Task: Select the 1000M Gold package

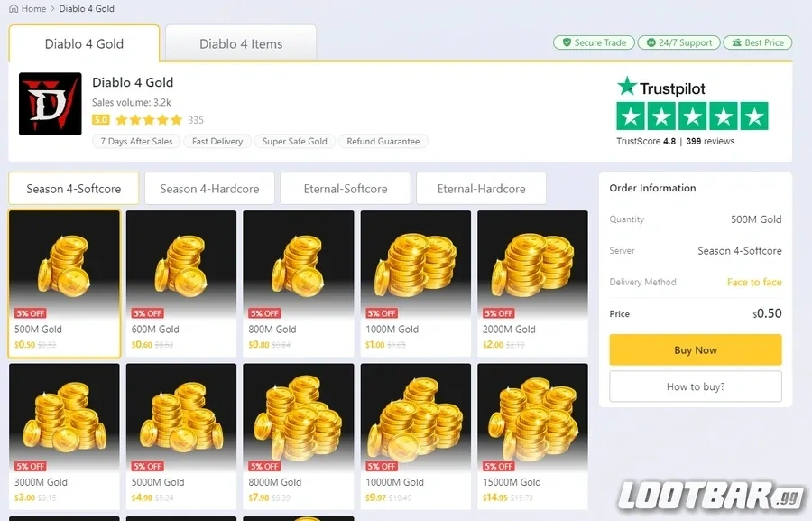Action: pyautogui.click(x=416, y=284)
